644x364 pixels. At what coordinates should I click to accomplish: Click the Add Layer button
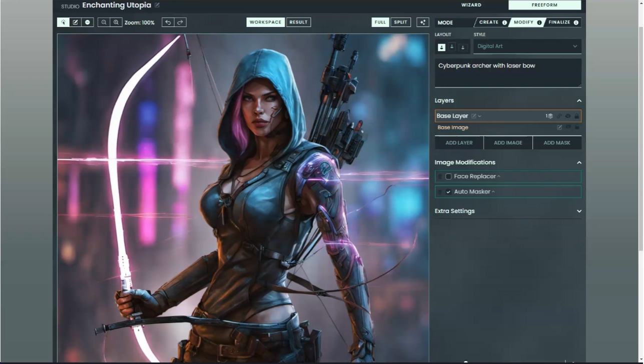[x=459, y=143]
